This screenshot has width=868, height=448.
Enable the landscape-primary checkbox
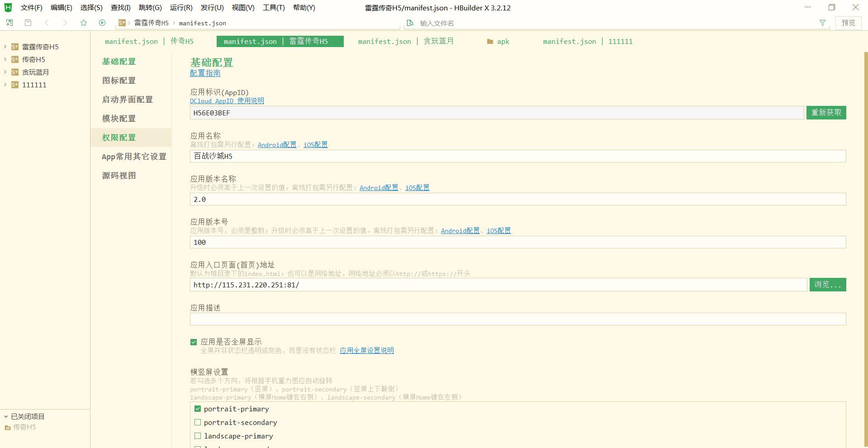(198, 436)
